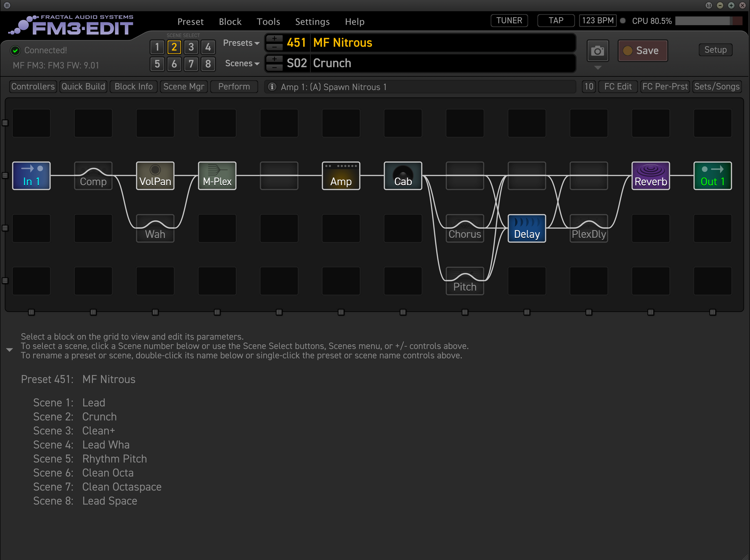Open the Scenes dropdown

[242, 64]
